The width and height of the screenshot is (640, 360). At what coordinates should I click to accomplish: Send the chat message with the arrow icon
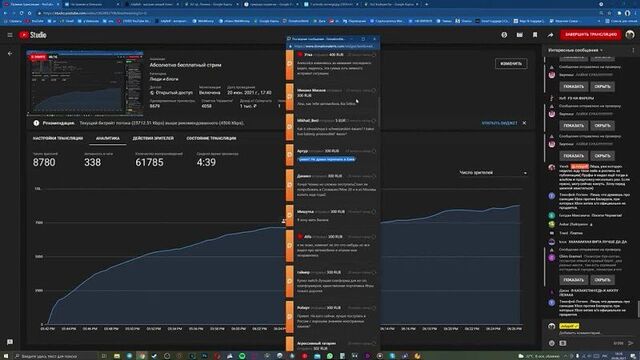[631, 343]
